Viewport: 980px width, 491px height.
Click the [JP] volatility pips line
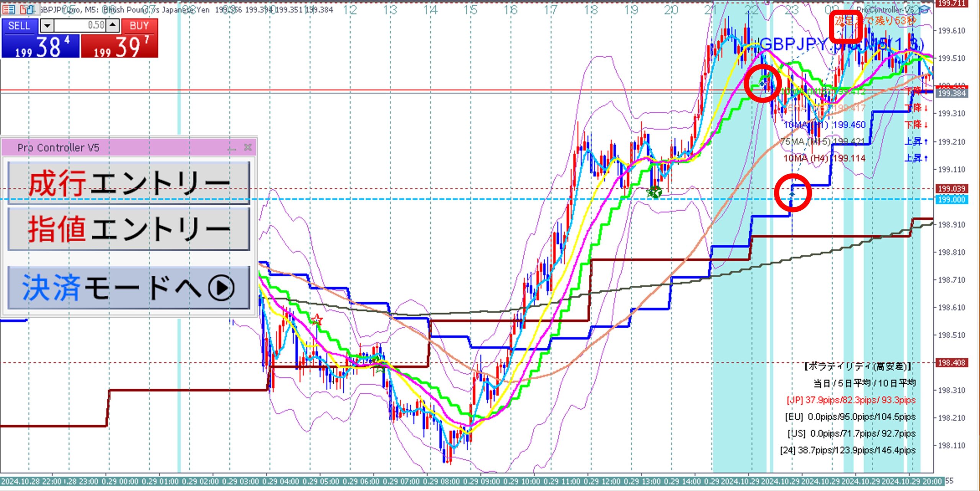(x=851, y=400)
